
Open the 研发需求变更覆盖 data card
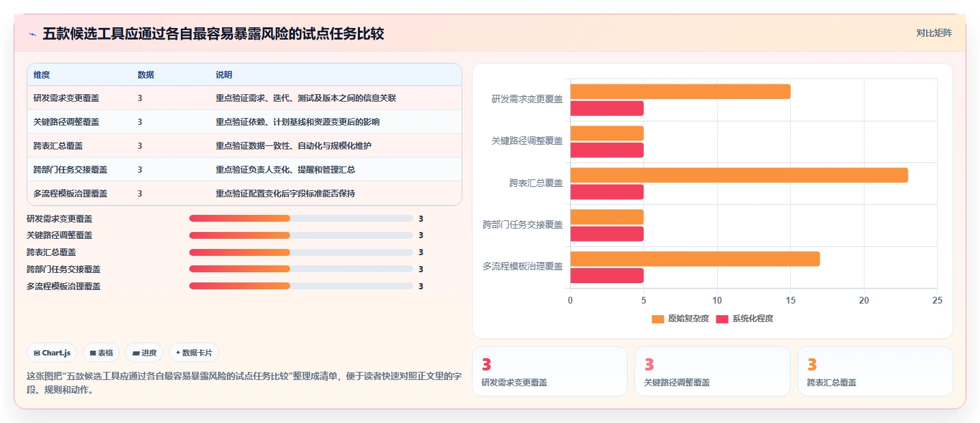549,371
